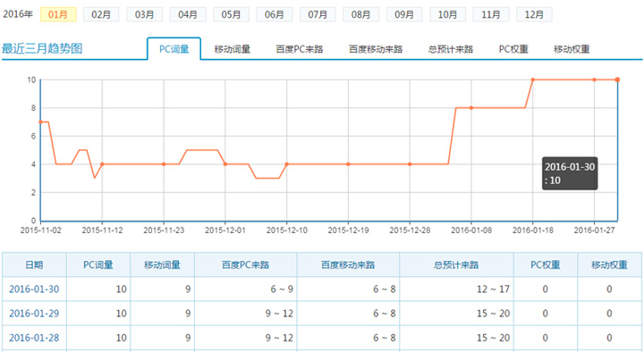The width and height of the screenshot is (644, 352).
Task: Click the PC词量 table column header
Action: coord(98,265)
